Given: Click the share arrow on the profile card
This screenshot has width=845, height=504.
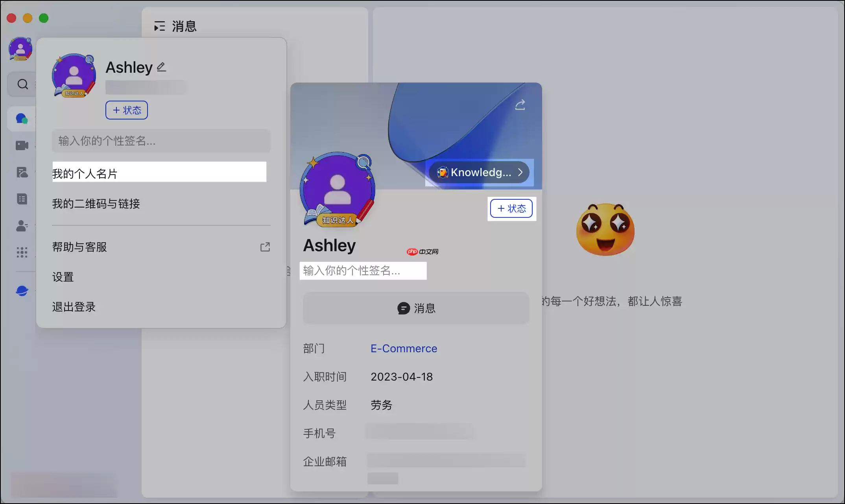Looking at the screenshot, I should [x=520, y=104].
